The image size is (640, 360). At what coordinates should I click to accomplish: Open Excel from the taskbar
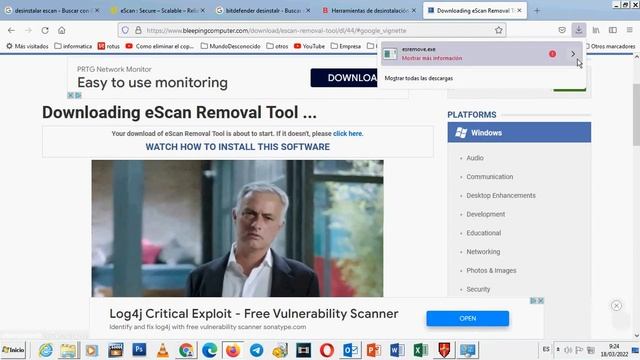[x=420, y=350]
